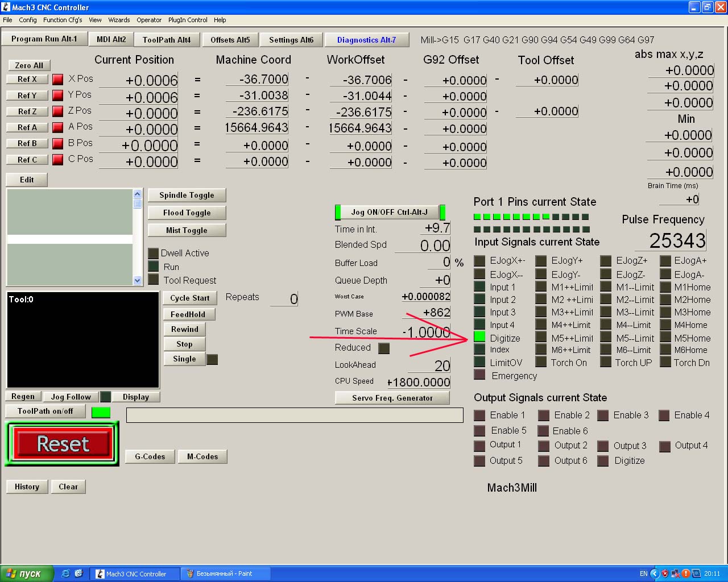
Task: Click the red LED beside C Pos
Action: coord(58,160)
